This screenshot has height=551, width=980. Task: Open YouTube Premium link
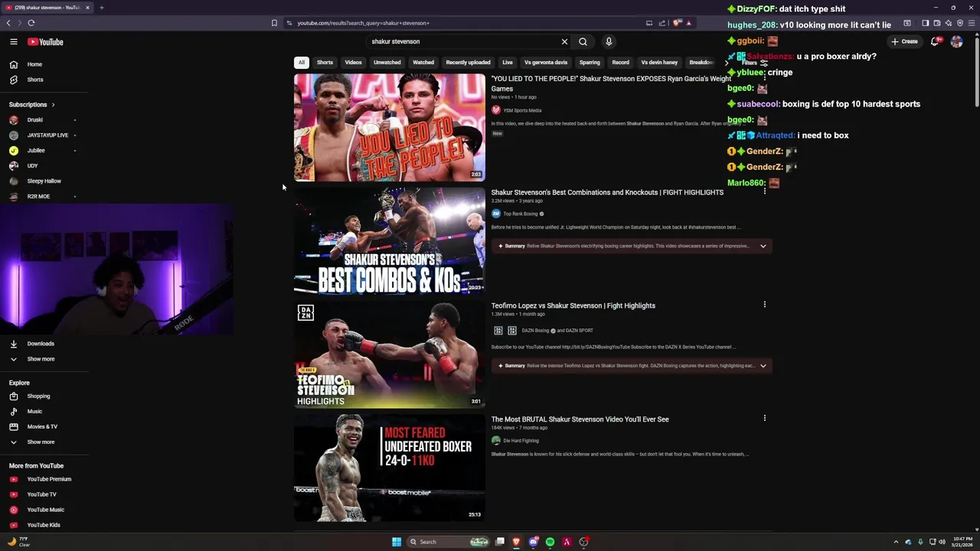[x=41, y=479]
